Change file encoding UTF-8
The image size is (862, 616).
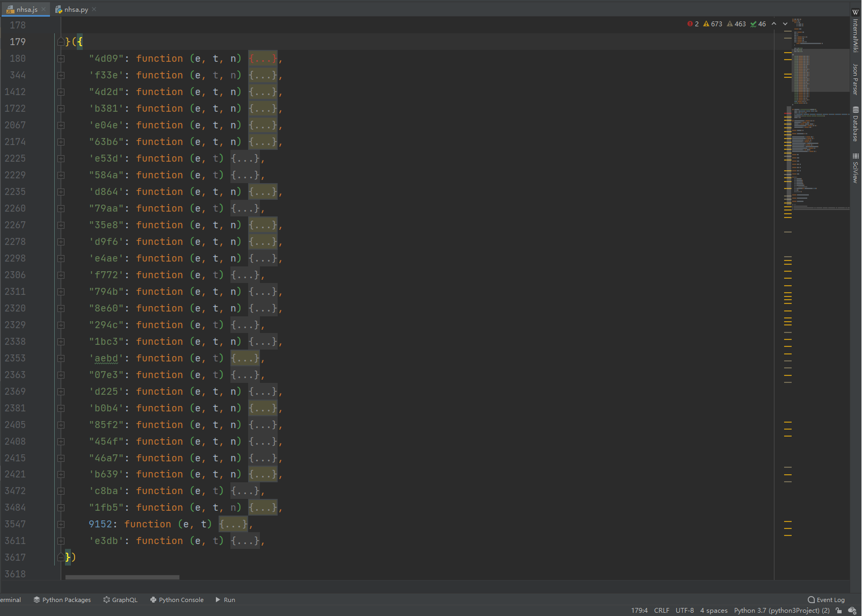[x=685, y=611]
